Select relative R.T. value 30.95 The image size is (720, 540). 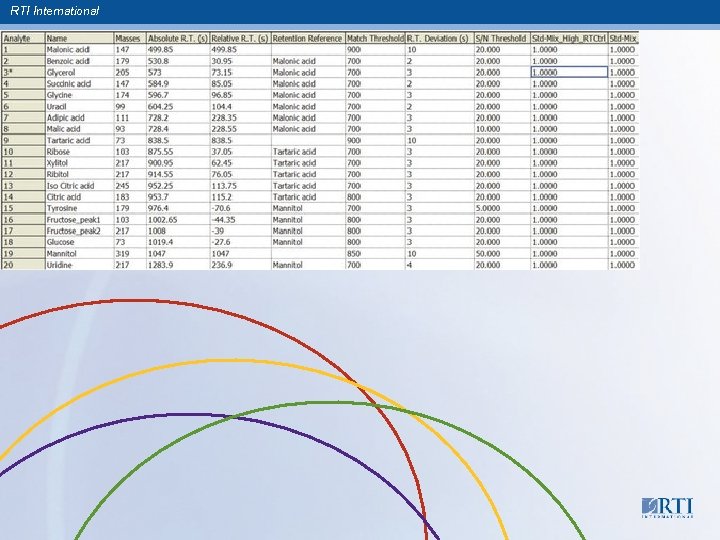click(241, 61)
